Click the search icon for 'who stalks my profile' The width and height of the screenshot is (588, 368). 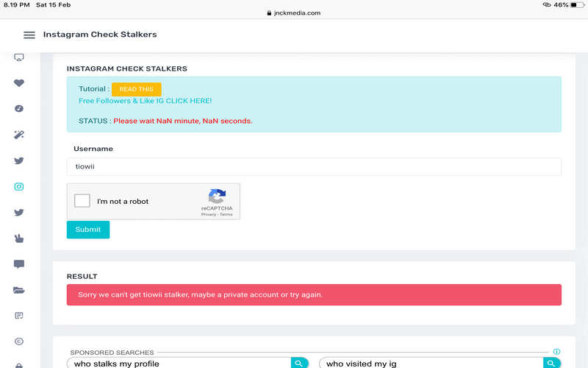tap(299, 363)
